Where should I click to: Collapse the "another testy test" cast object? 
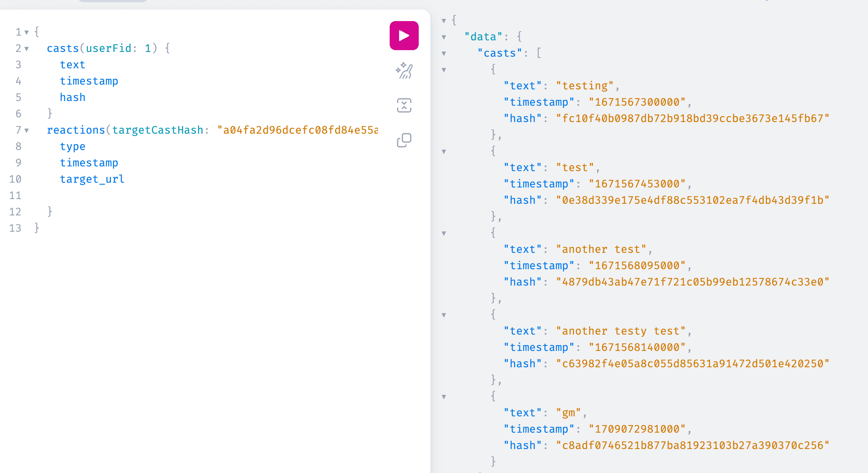coord(444,315)
